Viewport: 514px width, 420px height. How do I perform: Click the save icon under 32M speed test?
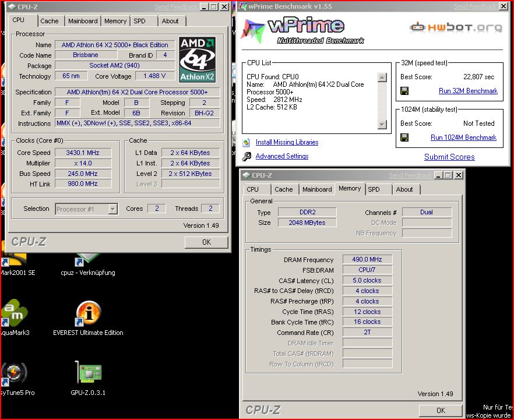(405, 91)
